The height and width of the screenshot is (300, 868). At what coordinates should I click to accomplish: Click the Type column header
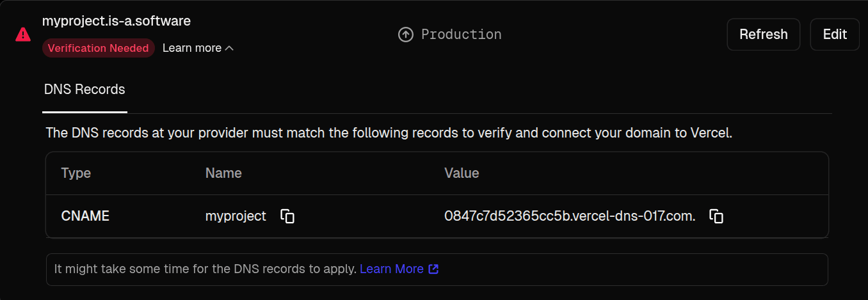[76, 173]
